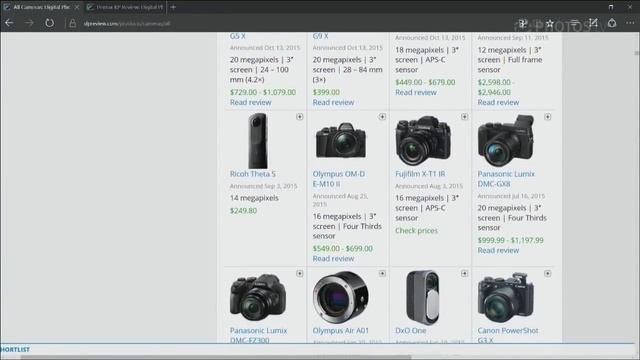Open the DxO One link
The height and width of the screenshot is (360, 640).
pyautogui.click(x=411, y=331)
